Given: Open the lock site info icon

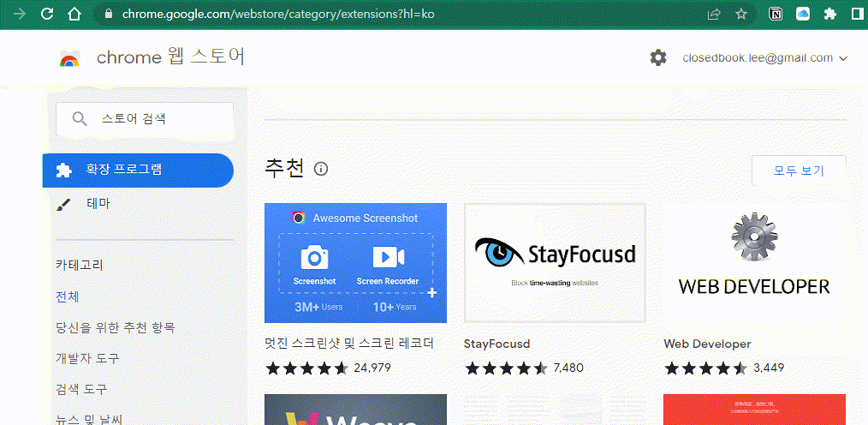Looking at the screenshot, I should [x=109, y=14].
